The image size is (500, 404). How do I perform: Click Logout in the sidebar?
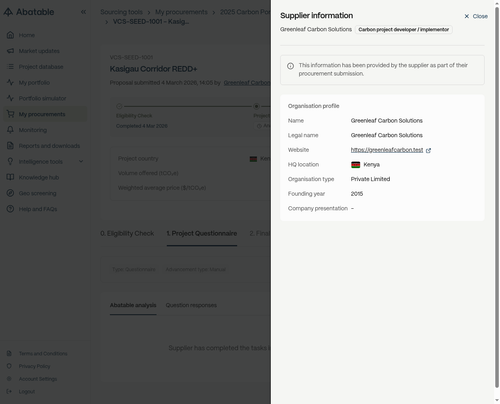[27, 392]
